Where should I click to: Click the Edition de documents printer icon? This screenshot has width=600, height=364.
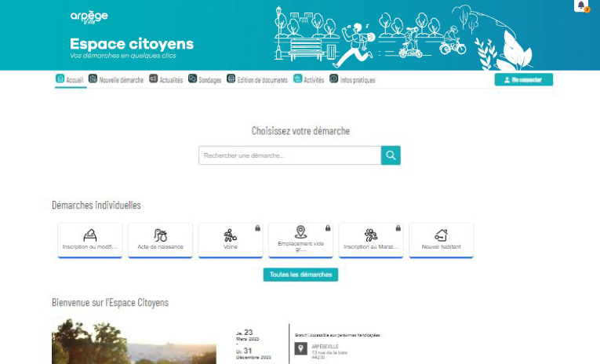[x=231, y=78]
